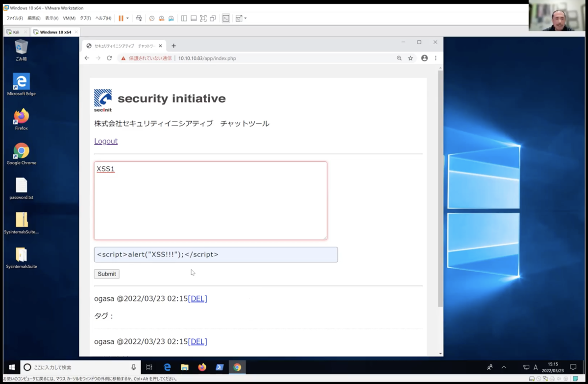Focus the address bar URL 10.10.10.83/app/index.php

(207, 58)
